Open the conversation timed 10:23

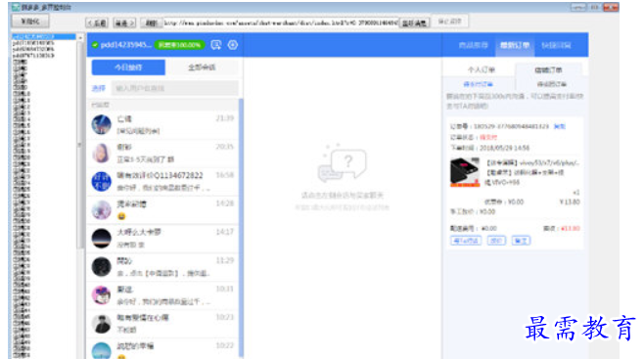tap(163, 324)
